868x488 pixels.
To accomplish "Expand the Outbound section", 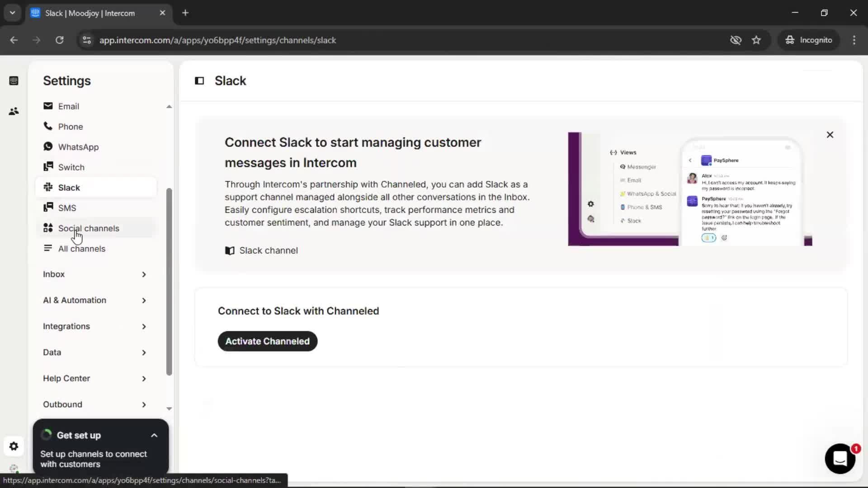I will (x=95, y=404).
